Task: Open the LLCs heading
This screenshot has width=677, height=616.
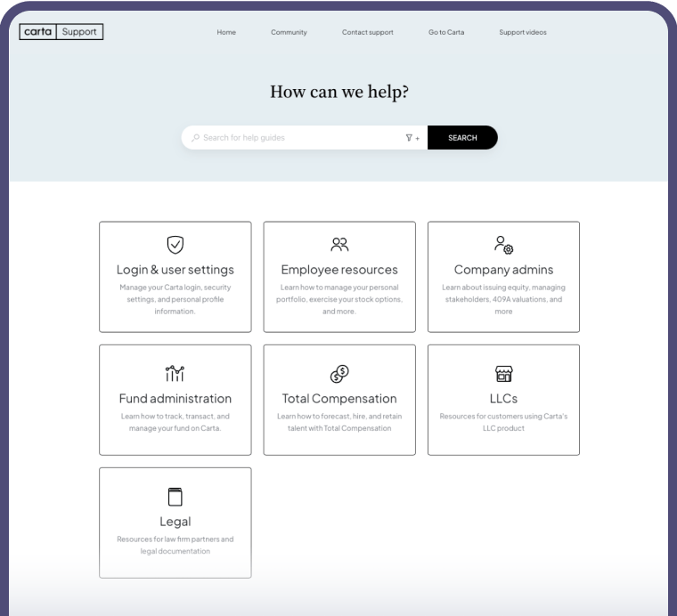Action: [503, 399]
